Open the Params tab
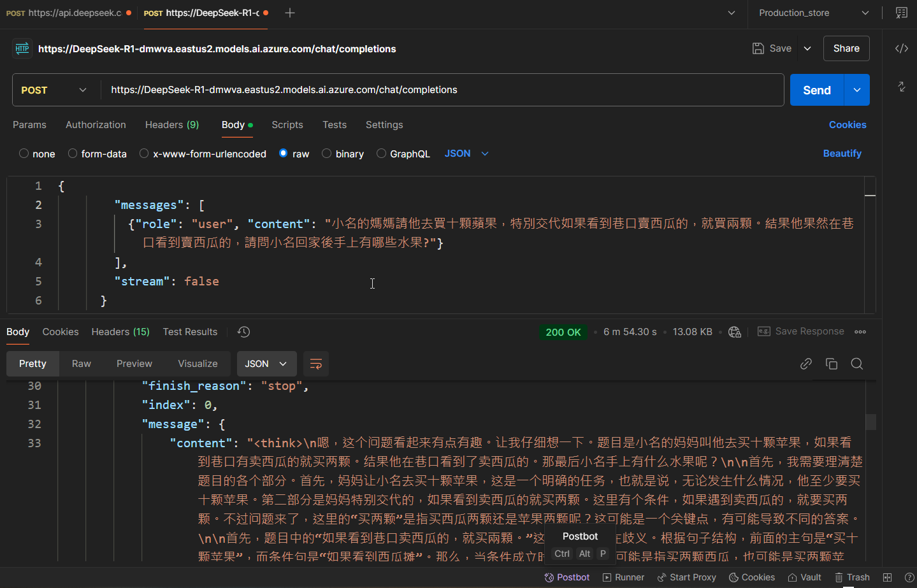This screenshot has width=917, height=588. (29, 125)
